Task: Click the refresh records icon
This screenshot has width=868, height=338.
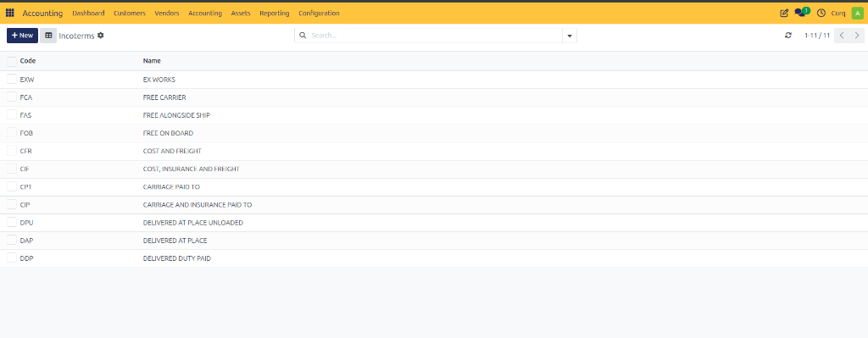Action: 788,36
